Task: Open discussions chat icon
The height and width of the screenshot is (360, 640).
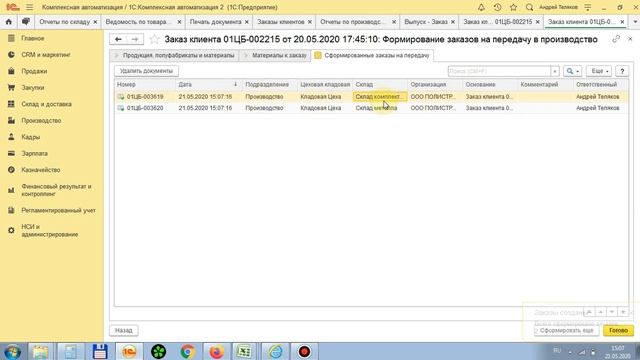Action: tap(26, 22)
